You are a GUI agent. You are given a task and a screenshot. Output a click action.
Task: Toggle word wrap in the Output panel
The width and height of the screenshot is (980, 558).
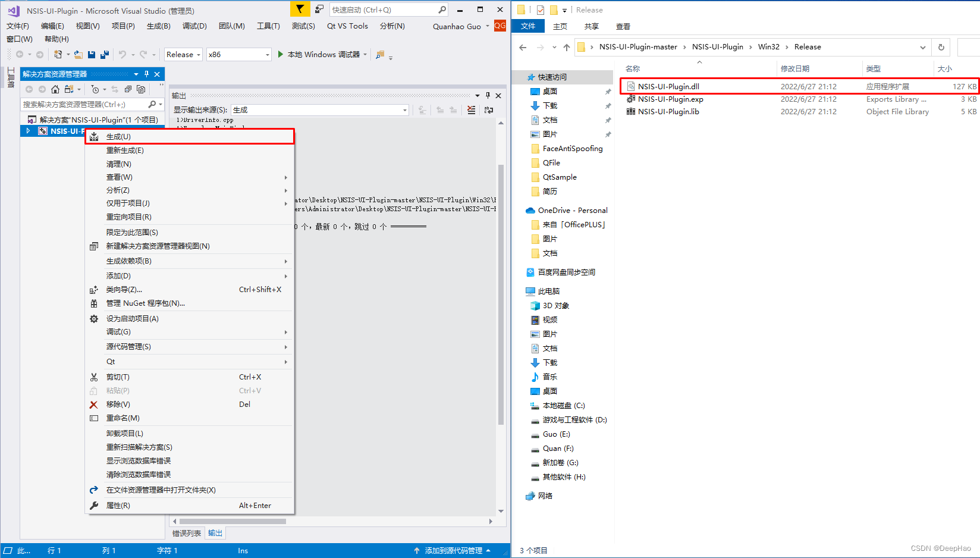[x=489, y=109]
